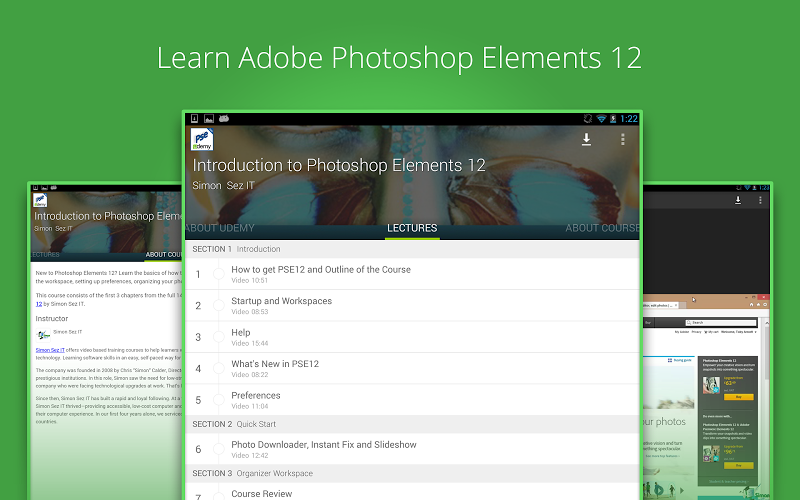The height and width of the screenshot is (500, 800).
Task: Mark lecture 1 progress circle as complete
Action: tap(218, 274)
